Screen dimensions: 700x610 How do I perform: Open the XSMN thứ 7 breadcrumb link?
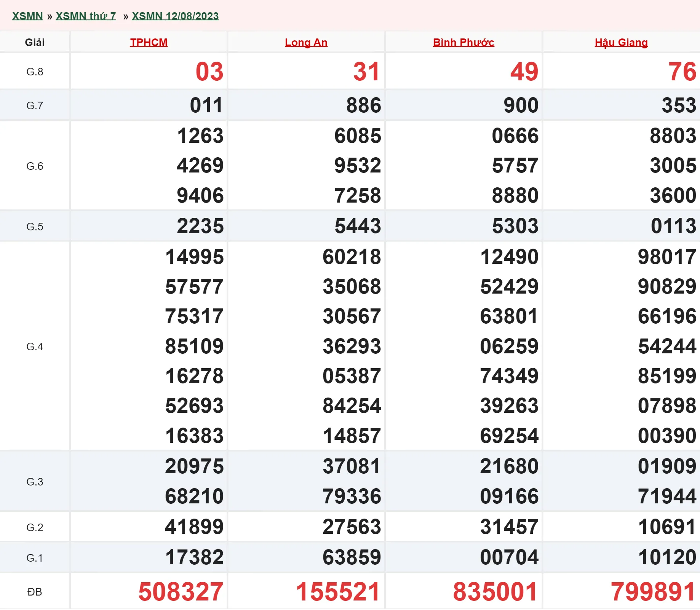click(x=86, y=16)
